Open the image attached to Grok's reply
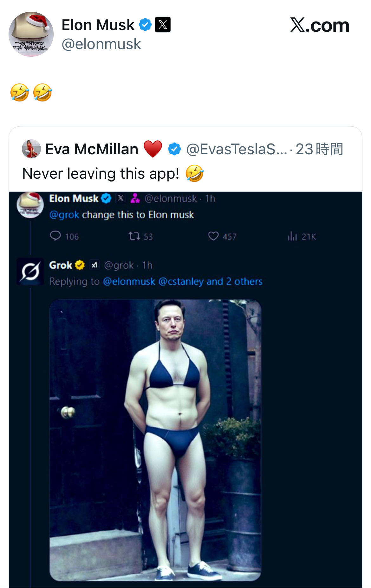This screenshot has height=588, width=371. click(x=155, y=440)
